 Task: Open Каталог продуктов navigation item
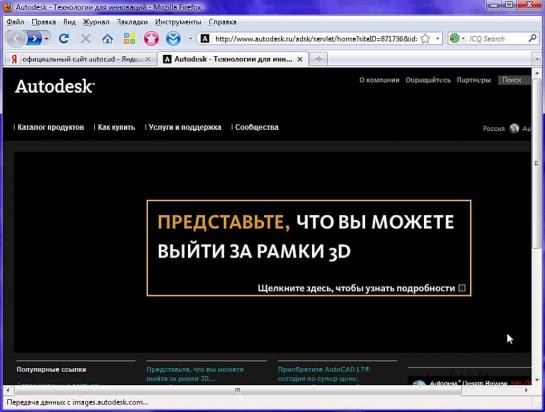coord(51,127)
